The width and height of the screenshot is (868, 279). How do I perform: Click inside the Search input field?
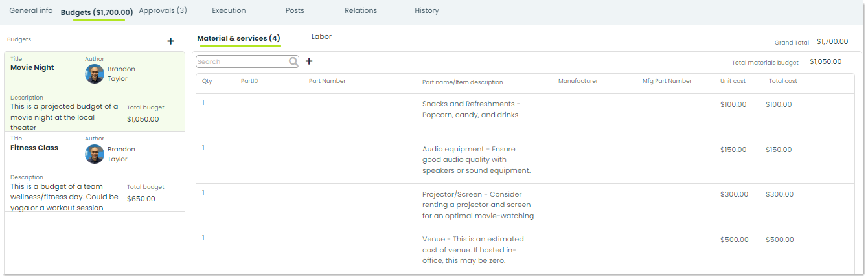242,61
